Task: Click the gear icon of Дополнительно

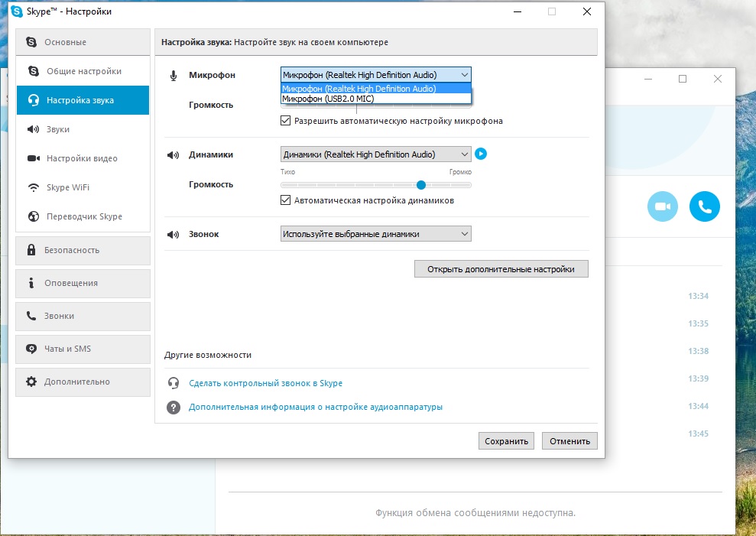Action: (31, 382)
